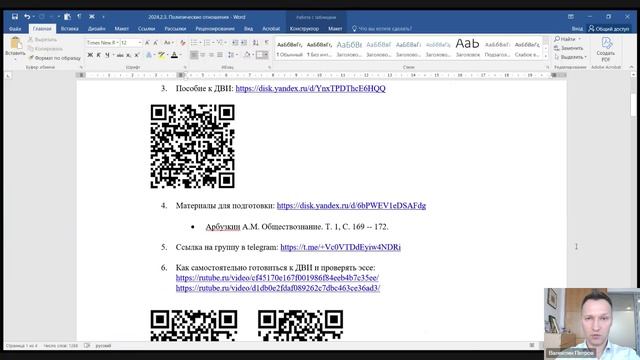Image resolution: width=640 pixels, height=360 pixels.
Task: Align paragraph to the left
Action: click(x=194, y=55)
